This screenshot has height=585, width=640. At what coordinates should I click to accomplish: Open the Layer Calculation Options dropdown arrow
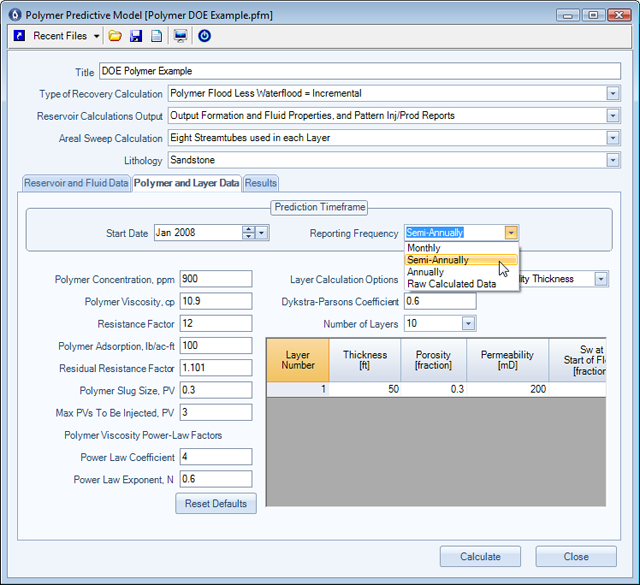coord(600,279)
